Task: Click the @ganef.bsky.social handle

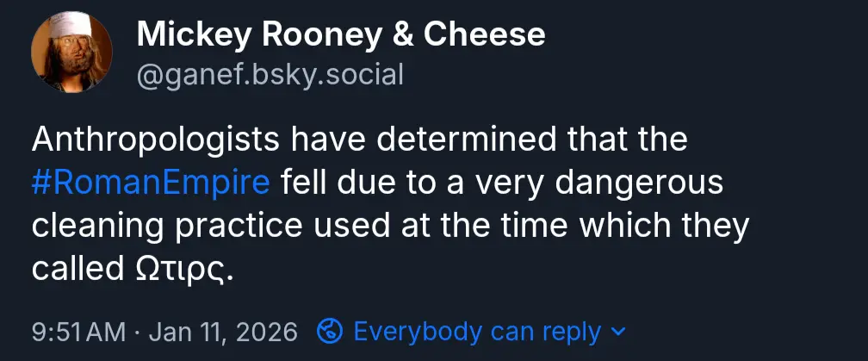Action: (270, 74)
